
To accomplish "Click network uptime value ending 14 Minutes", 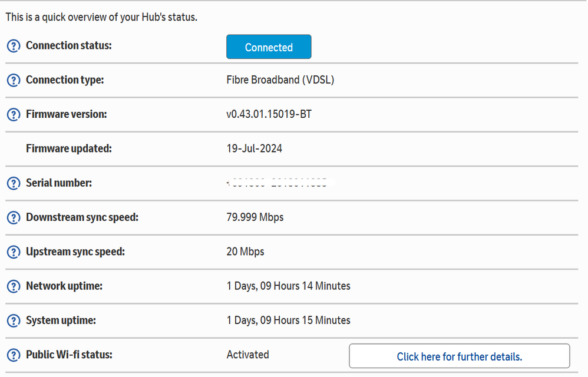I will pos(288,286).
